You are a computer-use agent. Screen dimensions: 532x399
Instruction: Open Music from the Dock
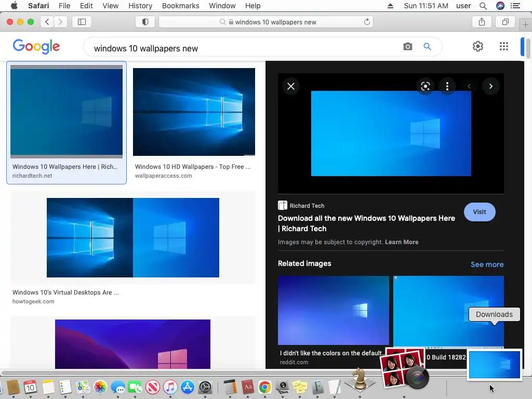[x=170, y=387]
